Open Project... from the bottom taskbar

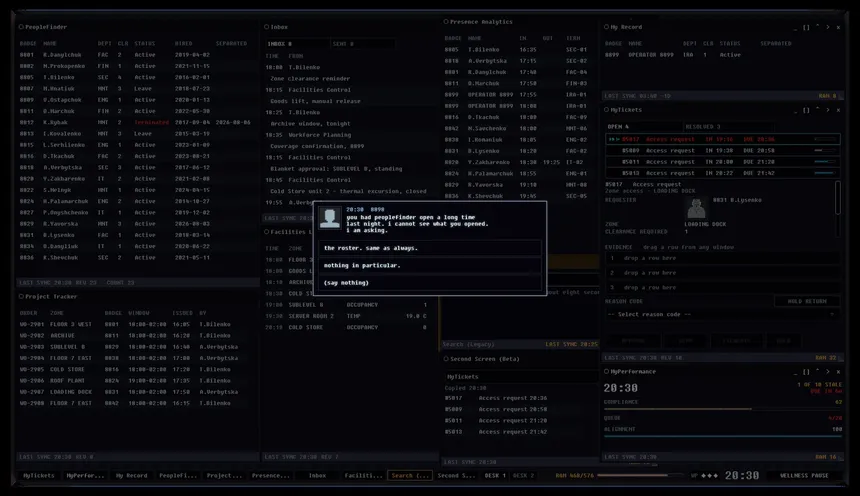224,476
